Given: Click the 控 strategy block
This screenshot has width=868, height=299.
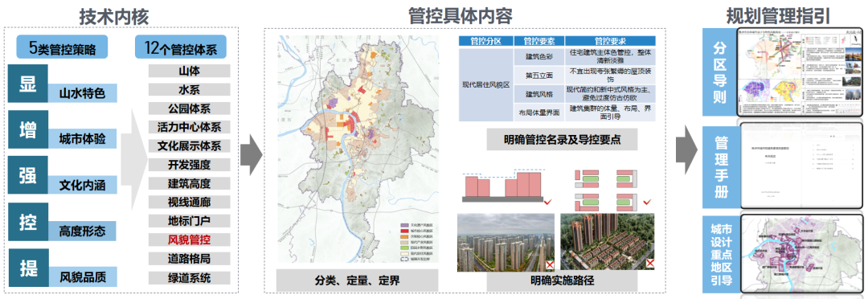Looking at the screenshot, I should [27, 222].
